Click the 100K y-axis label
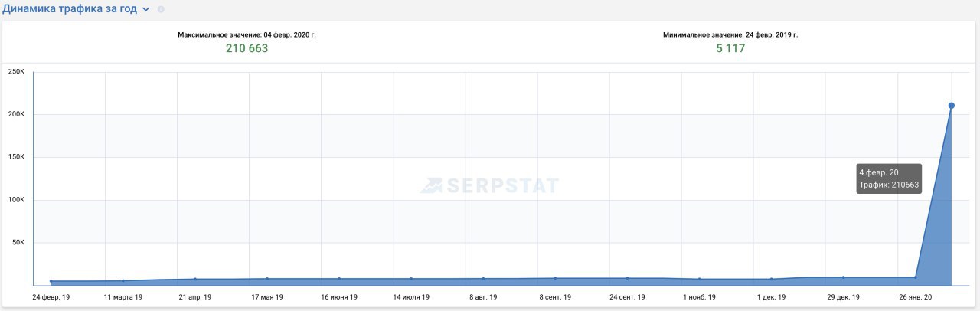 pyautogui.click(x=16, y=200)
